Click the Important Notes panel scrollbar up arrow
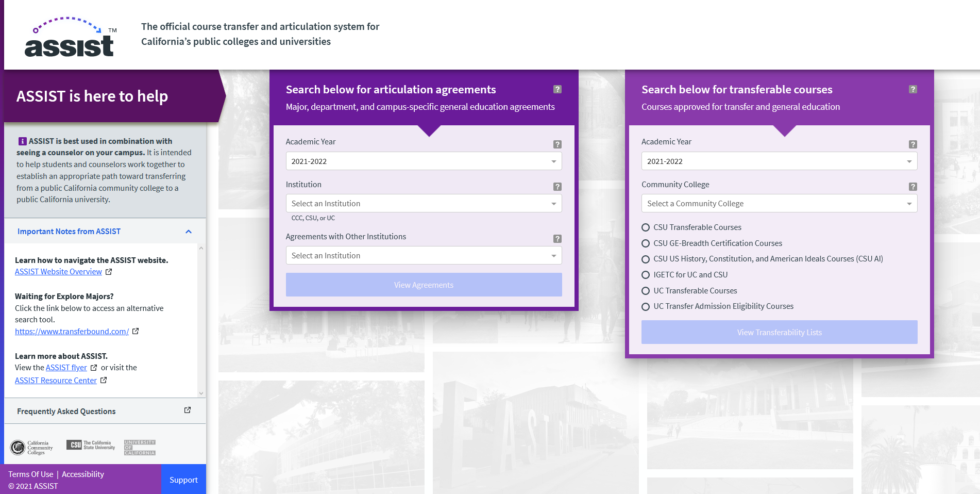This screenshot has height=494, width=980. [201, 248]
